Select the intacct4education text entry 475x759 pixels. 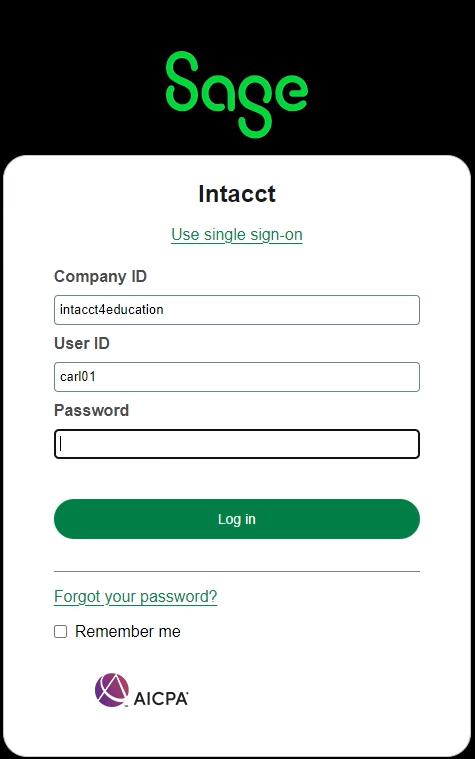(111, 310)
